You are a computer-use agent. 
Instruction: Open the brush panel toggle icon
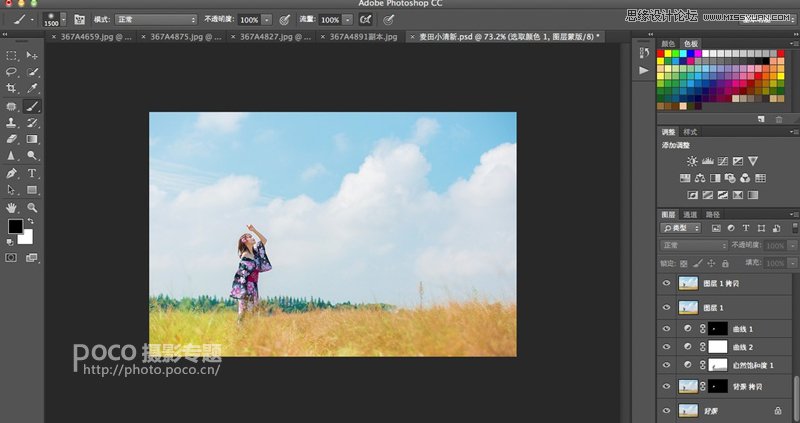(80, 19)
